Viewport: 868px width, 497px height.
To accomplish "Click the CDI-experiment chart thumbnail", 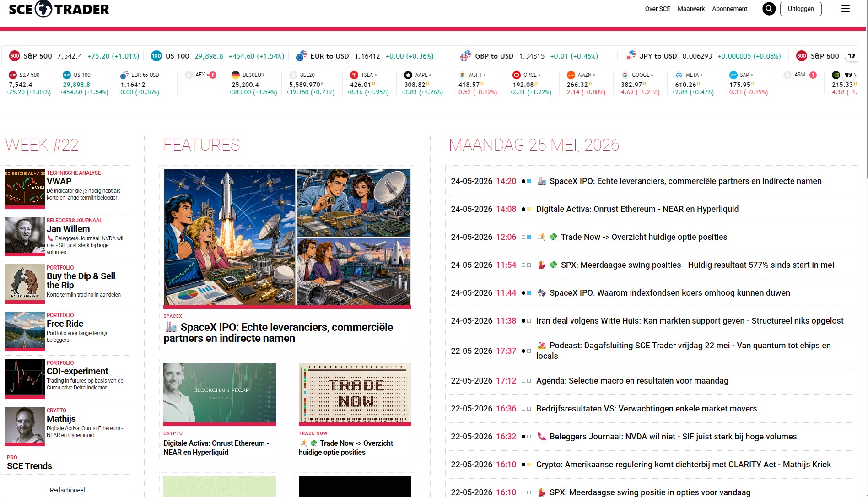I will coord(25,379).
